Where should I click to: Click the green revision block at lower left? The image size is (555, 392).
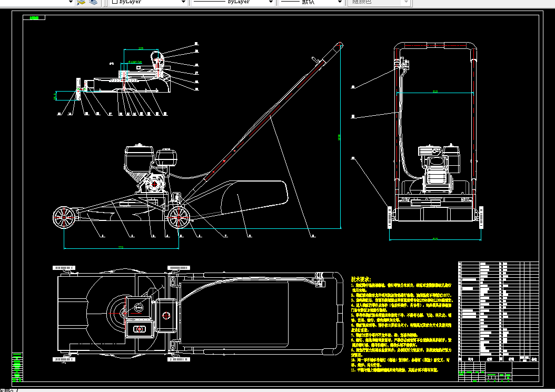(17, 367)
